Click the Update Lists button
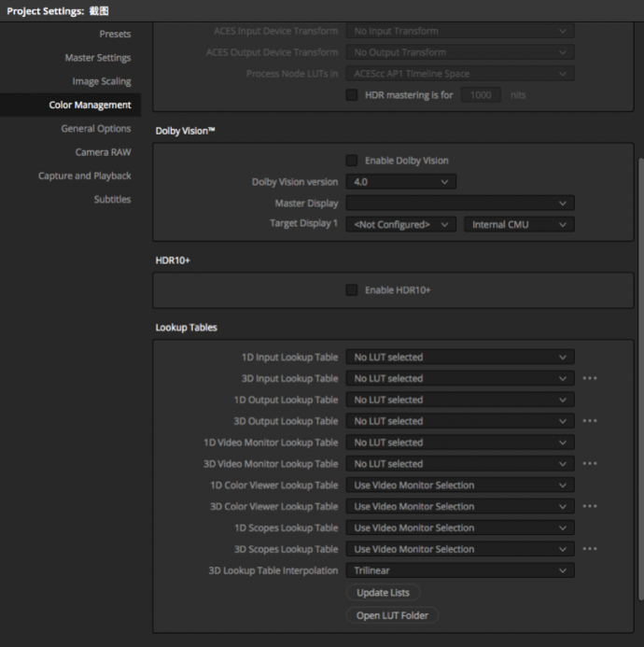This screenshot has height=647, width=644. [383, 593]
